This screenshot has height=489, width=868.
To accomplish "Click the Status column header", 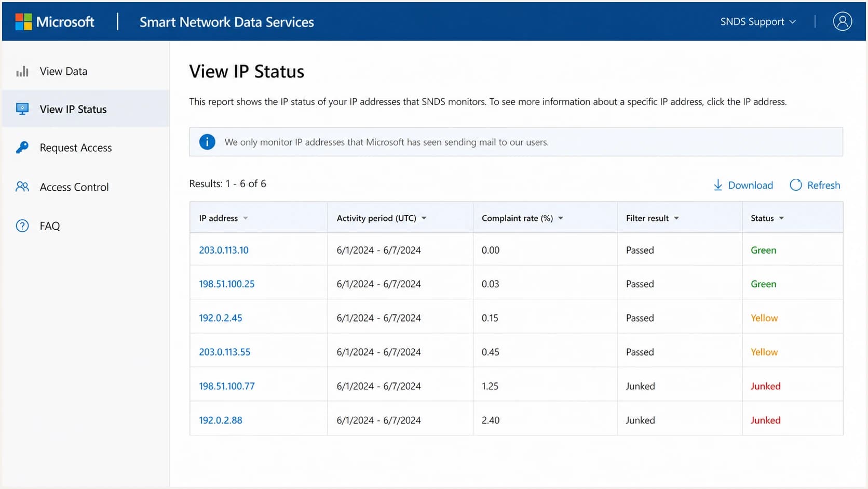I will (793, 218).
